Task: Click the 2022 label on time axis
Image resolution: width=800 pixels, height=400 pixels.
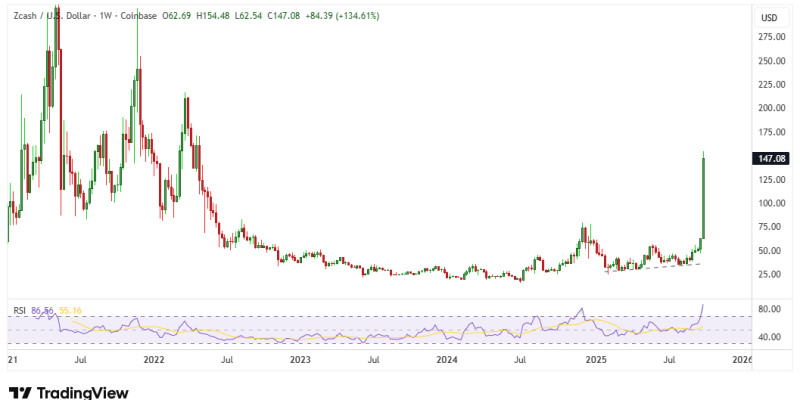Action: [x=153, y=358]
